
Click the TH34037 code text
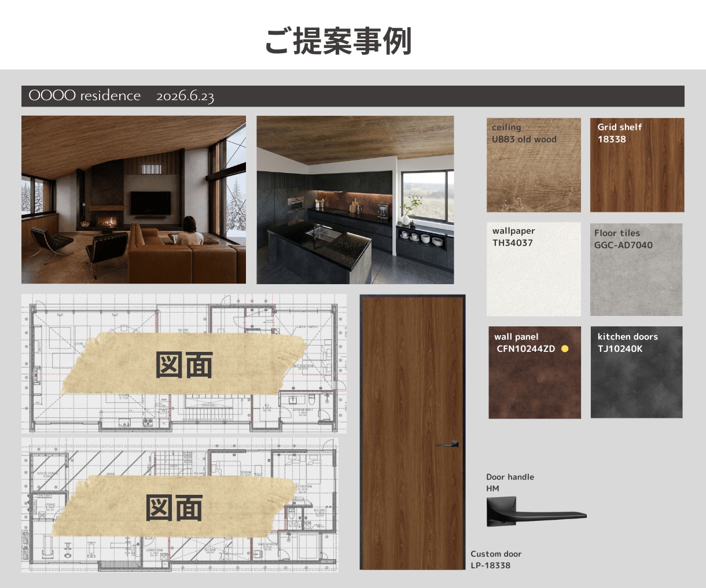[x=513, y=242]
